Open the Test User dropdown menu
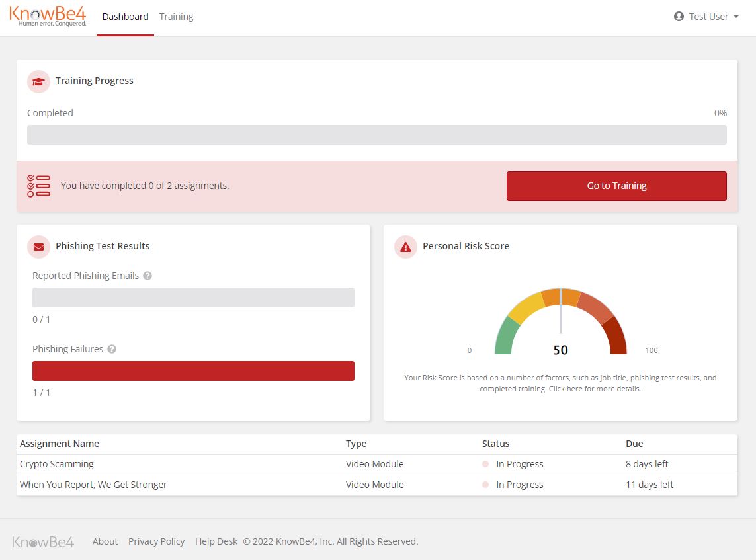The width and height of the screenshot is (756, 560). [x=706, y=17]
